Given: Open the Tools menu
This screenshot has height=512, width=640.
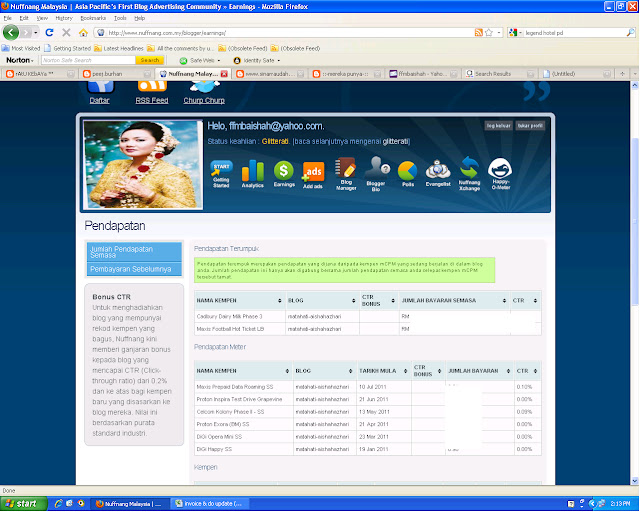Looking at the screenshot, I should (120, 18).
